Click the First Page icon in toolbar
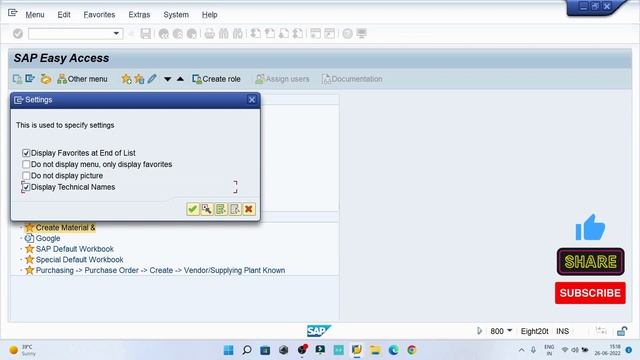 pos(256,33)
